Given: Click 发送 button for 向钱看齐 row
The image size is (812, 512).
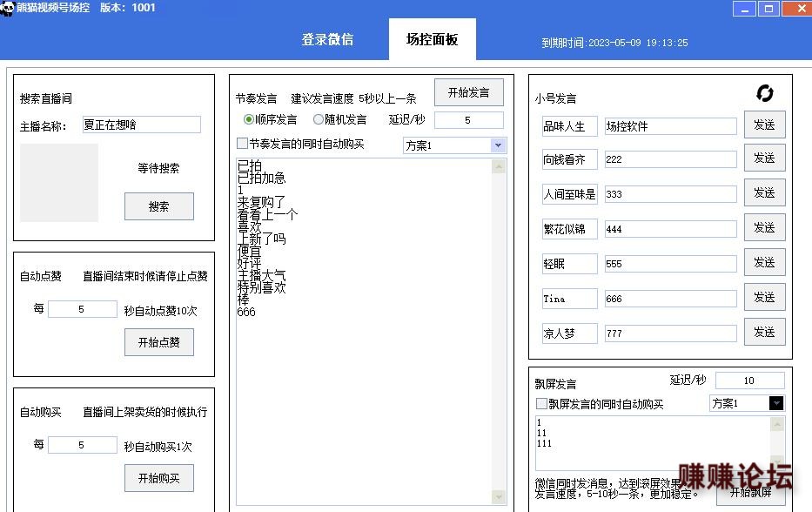Looking at the screenshot, I should pyautogui.click(x=764, y=158).
